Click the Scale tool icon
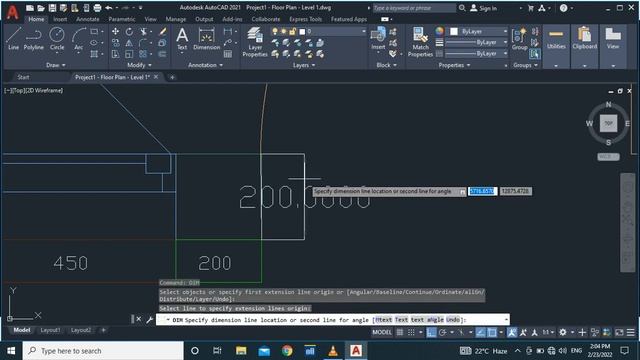The width and height of the screenshot is (640, 360). coord(129,54)
